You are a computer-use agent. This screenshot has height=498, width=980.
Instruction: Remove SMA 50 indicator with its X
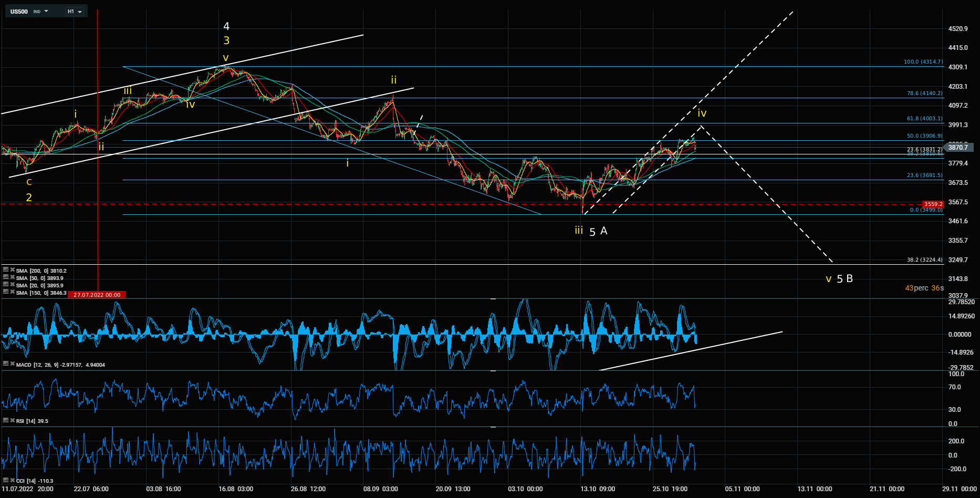pyautogui.click(x=12, y=277)
